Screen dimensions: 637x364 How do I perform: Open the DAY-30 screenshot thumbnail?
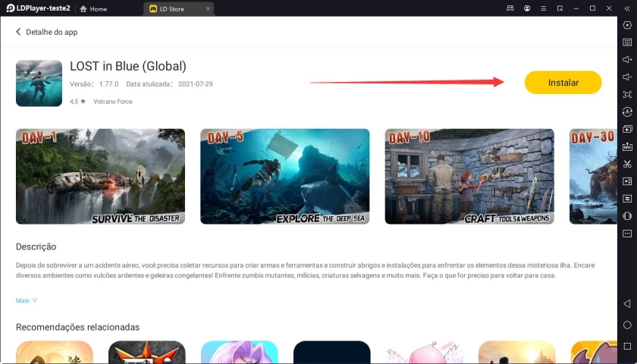pyautogui.click(x=593, y=176)
